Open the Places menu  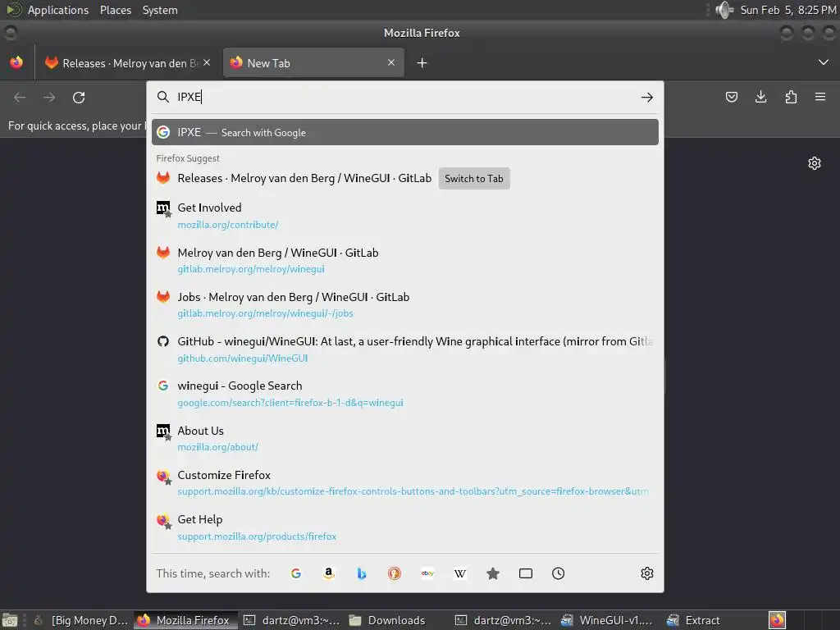115,10
